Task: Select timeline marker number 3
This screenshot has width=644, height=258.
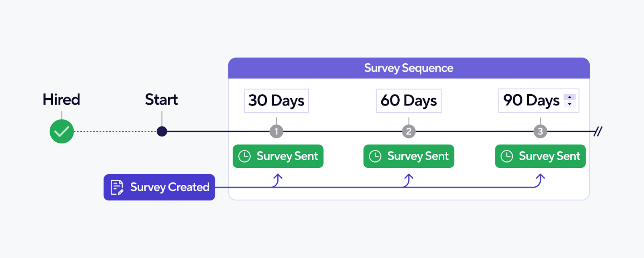Action: pos(540,131)
